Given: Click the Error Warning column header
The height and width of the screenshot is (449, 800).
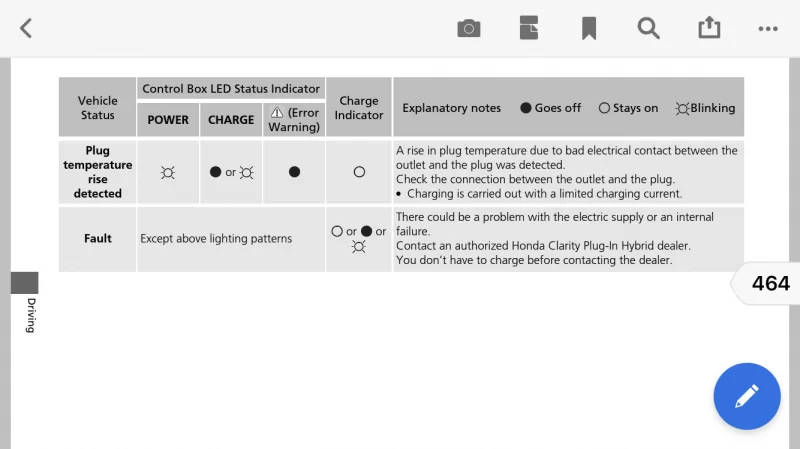Looking at the screenshot, I should [x=293, y=120].
